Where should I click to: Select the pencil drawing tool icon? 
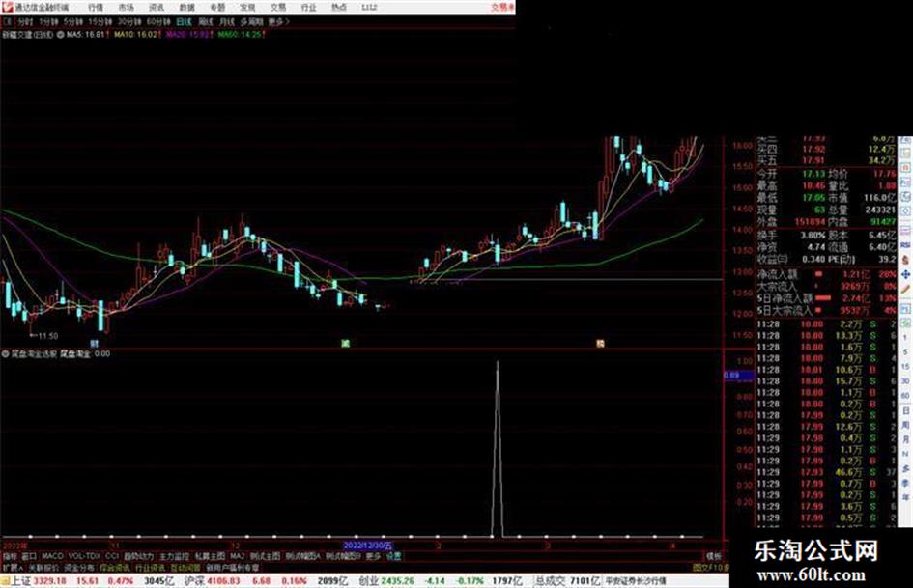tap(905, 289)
